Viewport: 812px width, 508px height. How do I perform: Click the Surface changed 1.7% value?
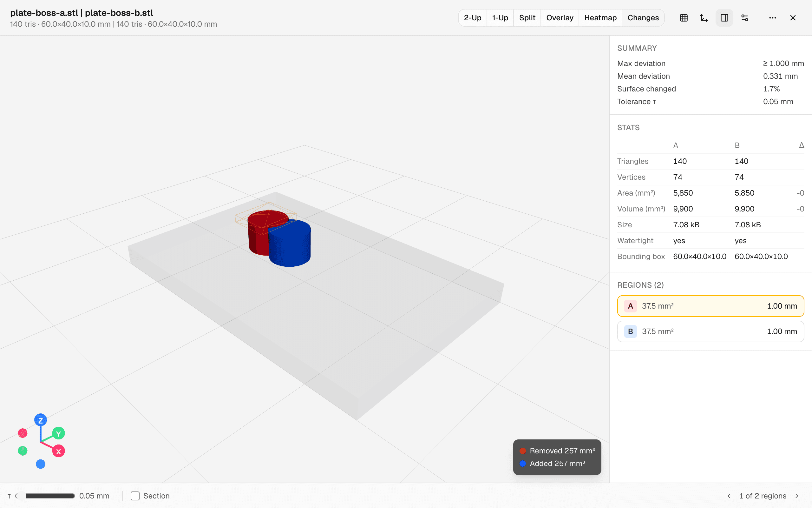coord(771,89)
